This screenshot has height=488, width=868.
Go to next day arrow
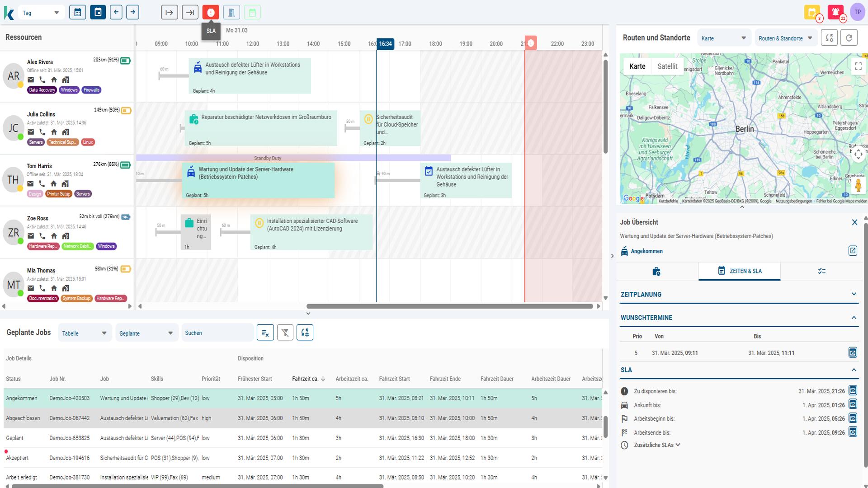[132, 12]
